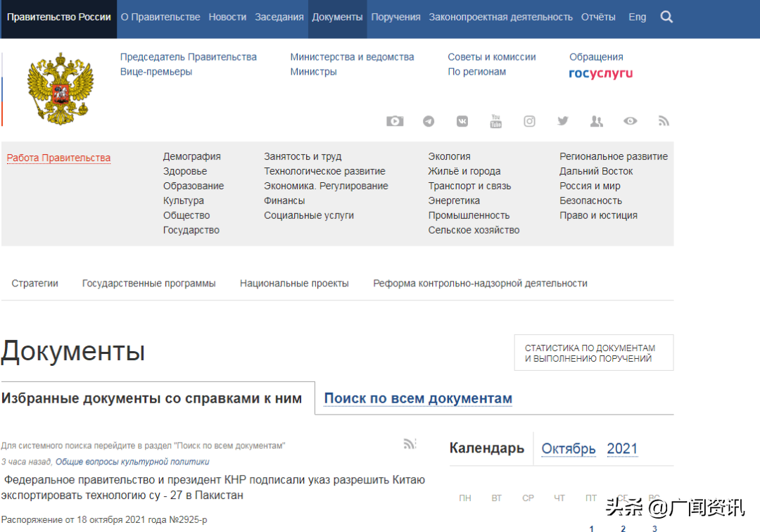The image size is (760, 532).
Task: Switch site language to Eng
Action: point(637,17)
